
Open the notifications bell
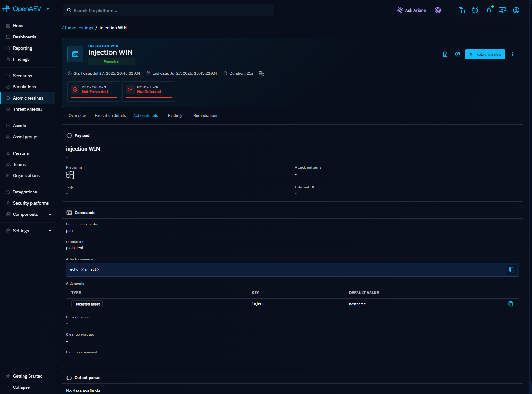pyautogui.click(x=489, y=10)
